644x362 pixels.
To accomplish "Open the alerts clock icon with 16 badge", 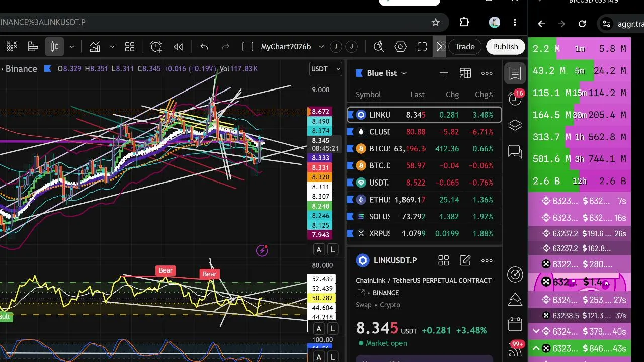I will tap(515, 98).
